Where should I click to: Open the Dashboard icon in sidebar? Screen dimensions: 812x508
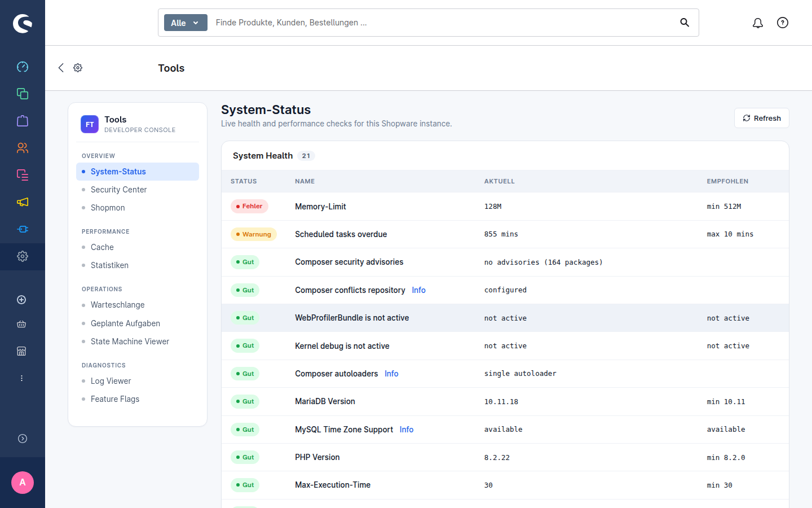tap(23, 67)
